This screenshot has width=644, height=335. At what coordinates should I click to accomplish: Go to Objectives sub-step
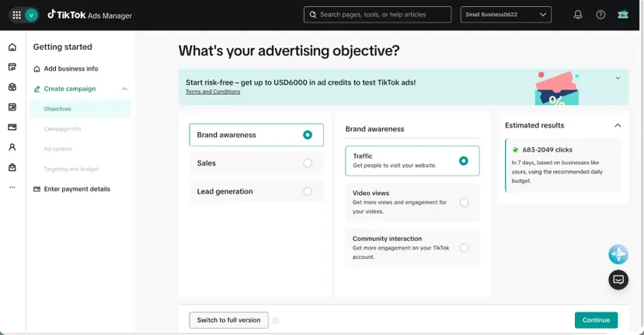pos(81,109)
